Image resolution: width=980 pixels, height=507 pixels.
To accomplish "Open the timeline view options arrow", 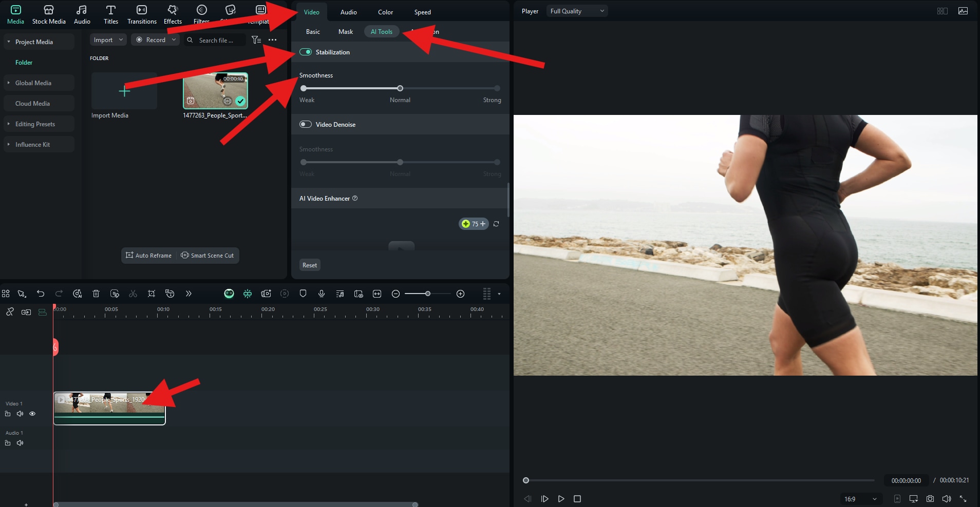I will click(x=499, y=294).
